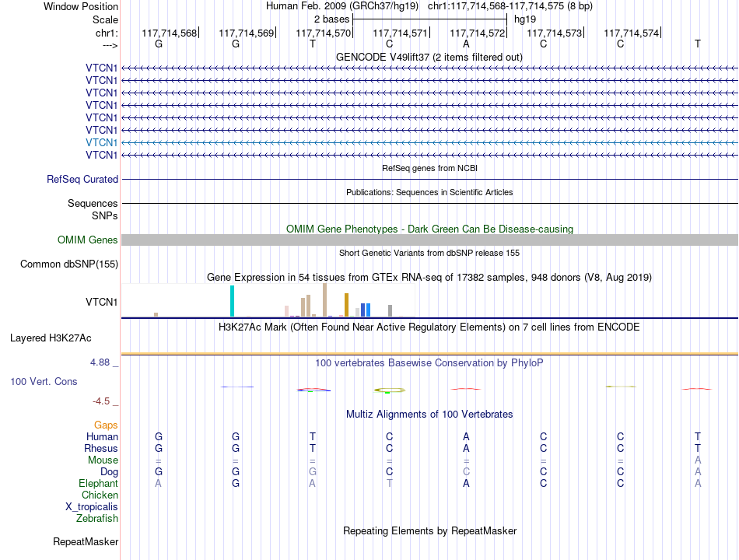The width and height of the screenshot is (739, 560).
Task: Click Short Genetic Variants from dbSNP title
Action: pyautogui.click(x=429, y=253)
